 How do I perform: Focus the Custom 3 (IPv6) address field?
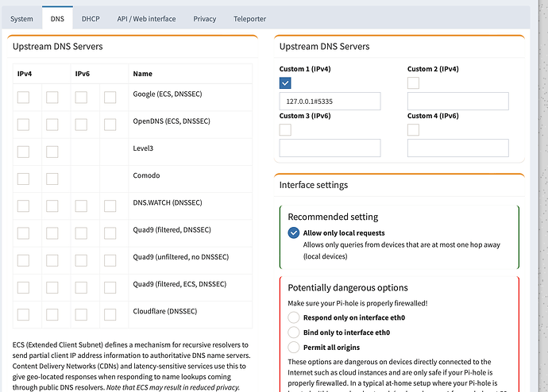coord(330,148)
